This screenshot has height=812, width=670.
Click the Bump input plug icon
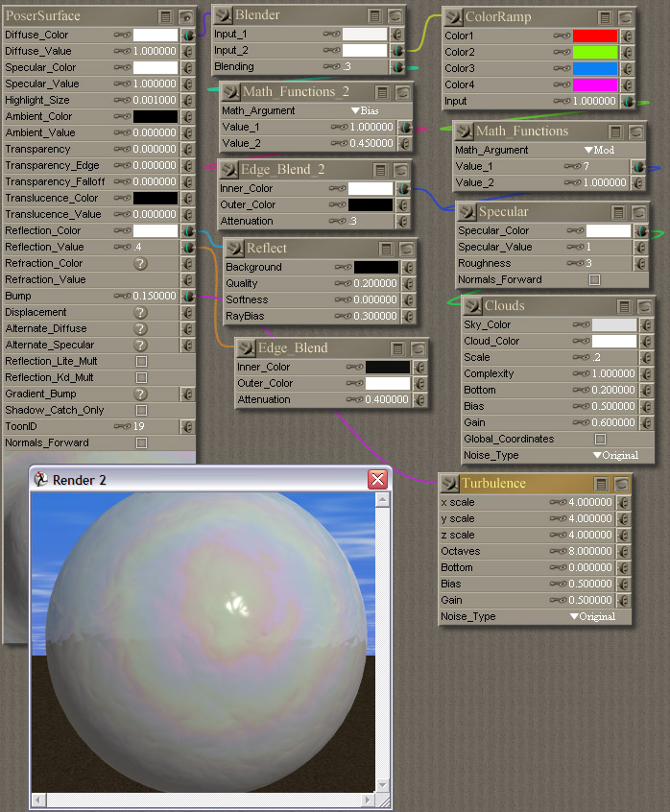(x=188, y=297)
